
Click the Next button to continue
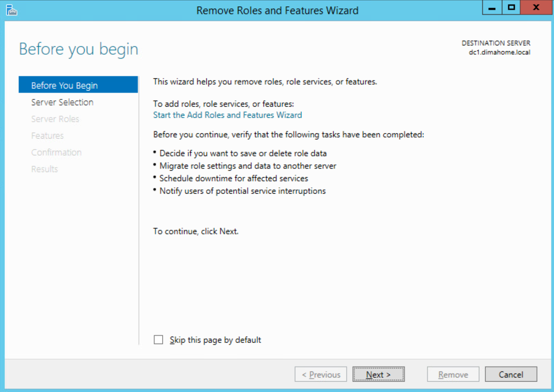[x=378, y=374]
